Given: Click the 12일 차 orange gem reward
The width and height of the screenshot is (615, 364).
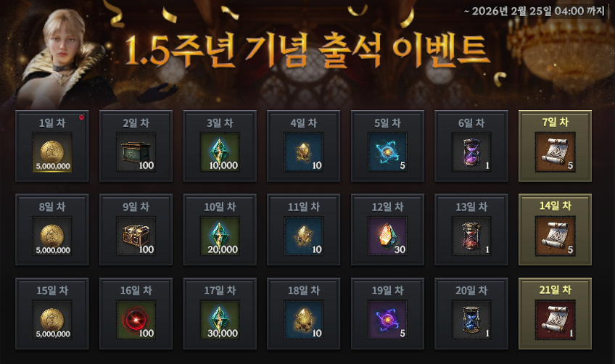Looking at the screenshot, I should (x=387, y=236).
